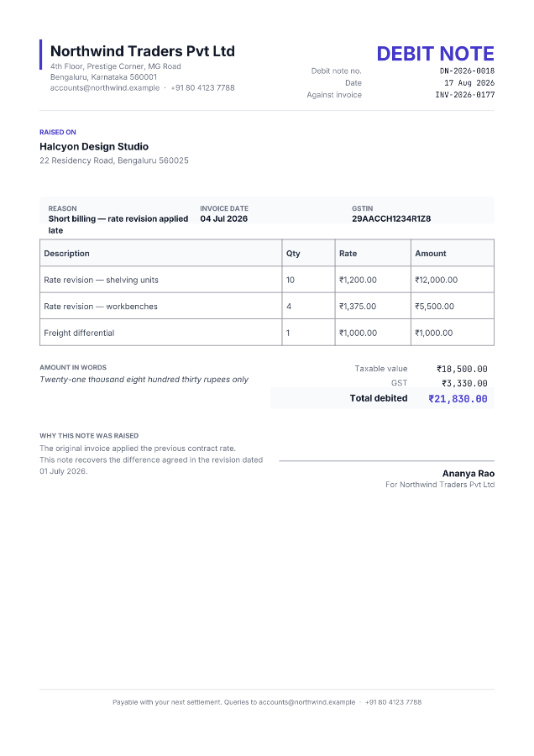Screen dimensions: 534x756
Task: Click accounts@northwind.example email in header
Action: click(x=105, y=87)
